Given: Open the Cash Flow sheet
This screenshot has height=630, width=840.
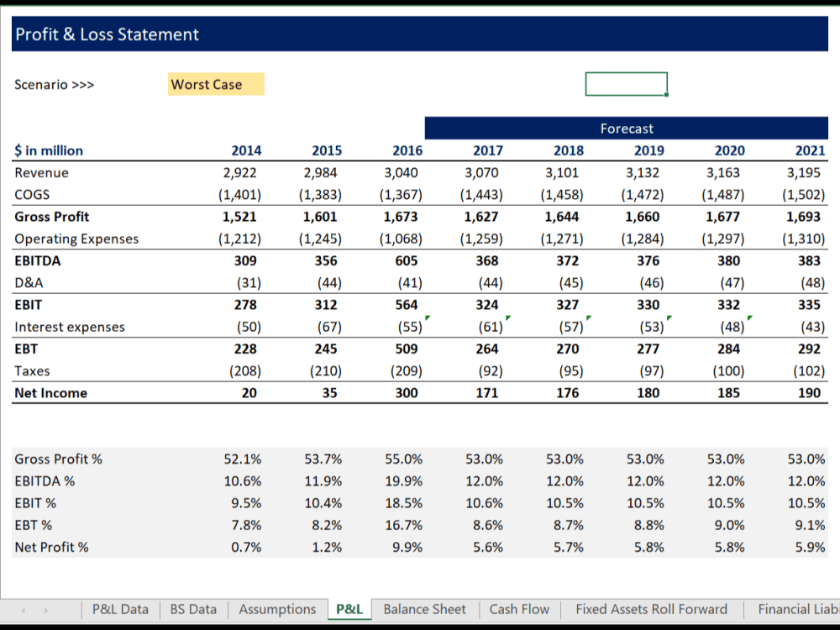Looking at the screenshot, I should 518,609.
